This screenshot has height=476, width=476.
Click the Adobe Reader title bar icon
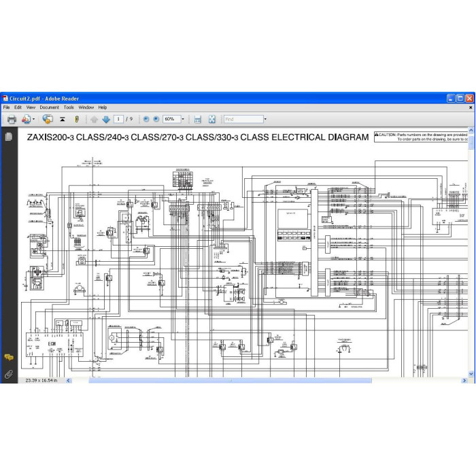point(5,99)
